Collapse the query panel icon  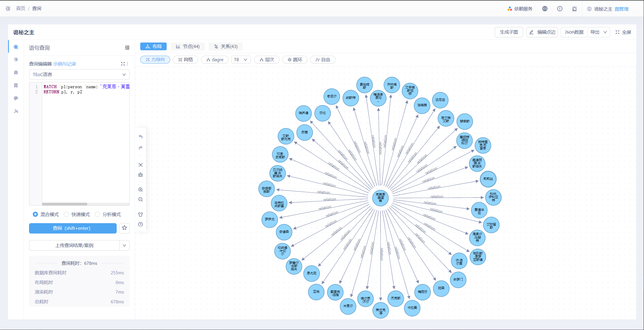[x=127, y=48]
